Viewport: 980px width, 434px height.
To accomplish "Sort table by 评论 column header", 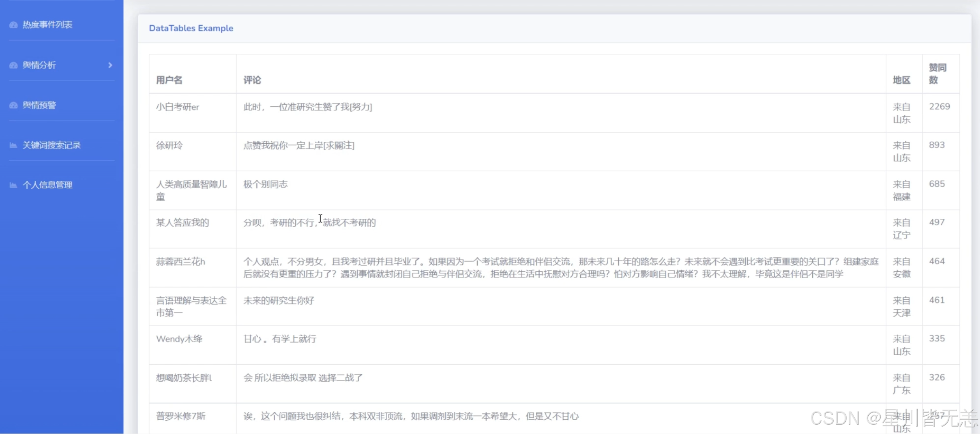I will pyautogui.click(x=252, y=80).
